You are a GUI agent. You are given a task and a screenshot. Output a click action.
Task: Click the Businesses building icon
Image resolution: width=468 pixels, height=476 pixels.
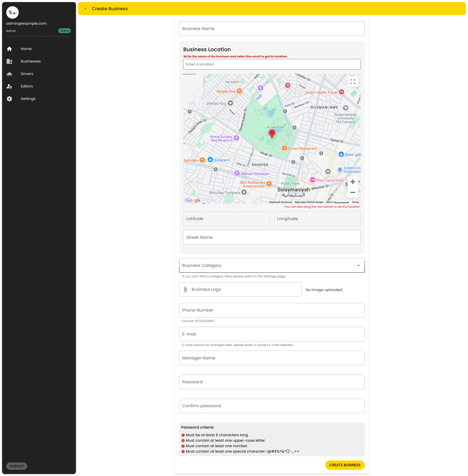9,61
